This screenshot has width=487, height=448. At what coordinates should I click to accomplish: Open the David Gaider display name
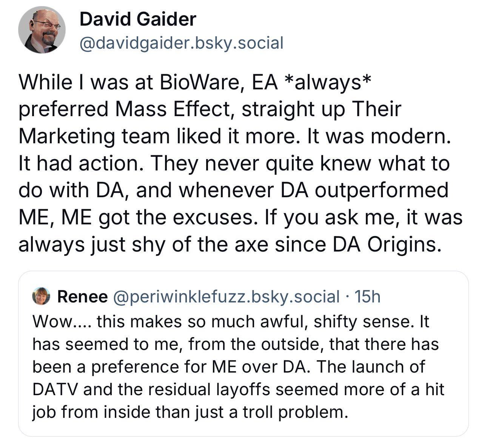(x=138, y=19)
